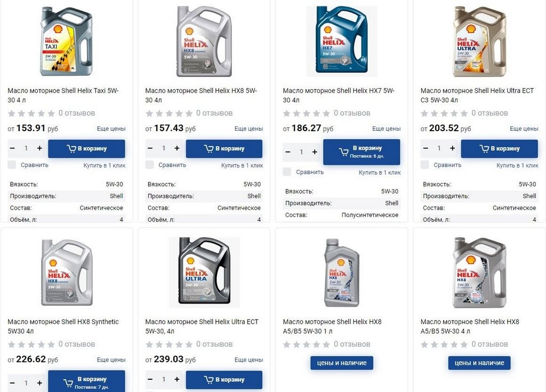The height and width of the screenshot is (392, 546).
Task: Click the fourth star on Shell Helix Taxi rating
Action: 41,113
